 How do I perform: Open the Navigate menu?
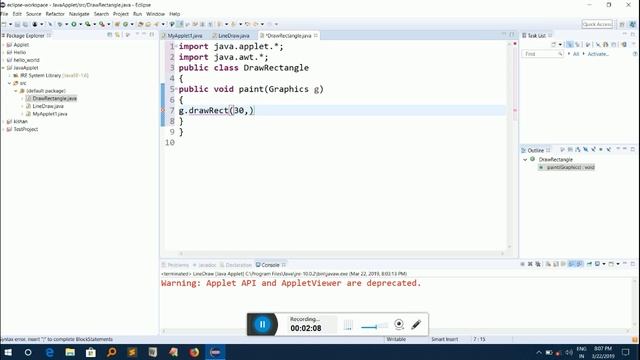point(79,14)
